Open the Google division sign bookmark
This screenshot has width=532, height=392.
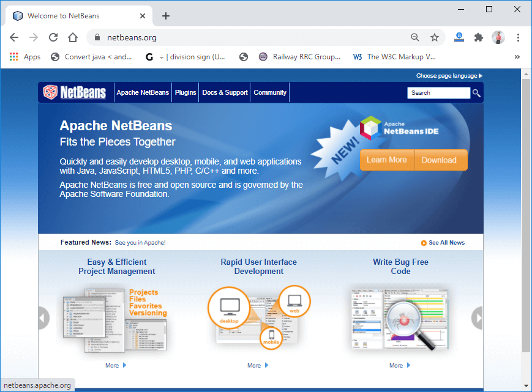tap(185, 57)
